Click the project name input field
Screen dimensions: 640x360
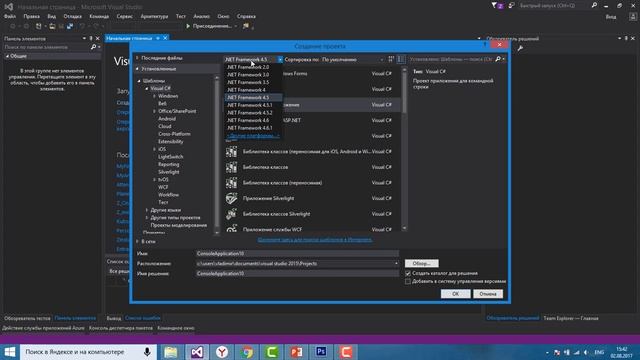tap(297, 253)
